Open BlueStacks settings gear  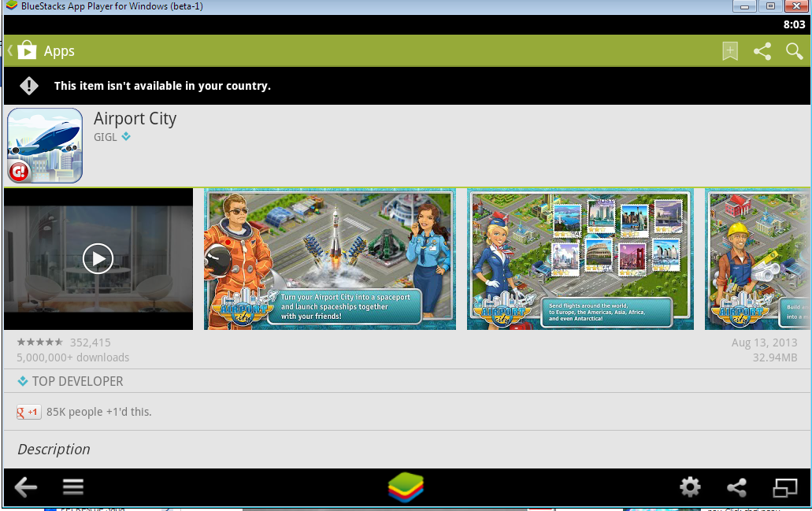[x=690, y=487]
